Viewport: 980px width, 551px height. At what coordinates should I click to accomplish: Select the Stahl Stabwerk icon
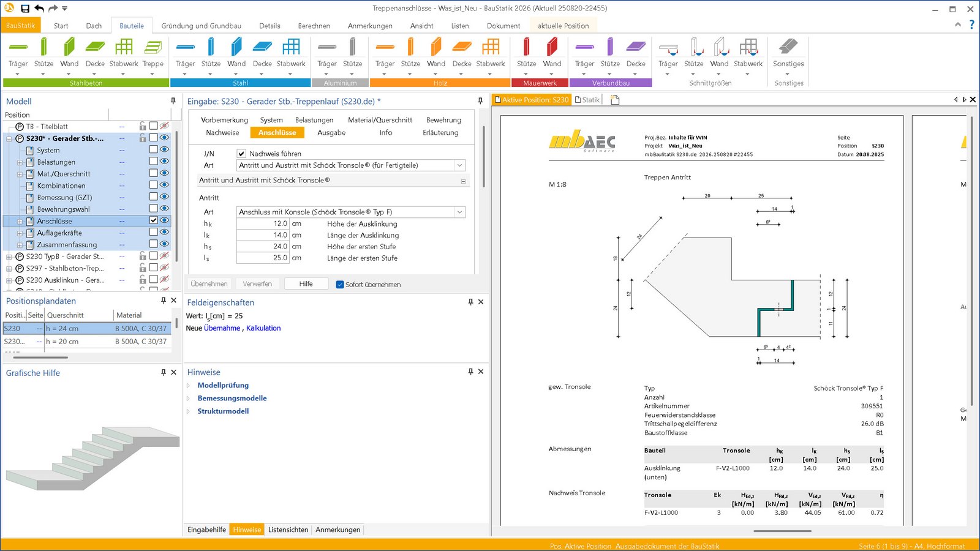point(291,48)
